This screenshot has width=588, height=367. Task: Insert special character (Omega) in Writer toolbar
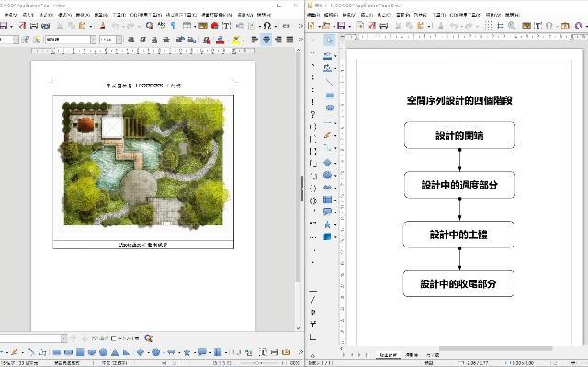point(267,26)
